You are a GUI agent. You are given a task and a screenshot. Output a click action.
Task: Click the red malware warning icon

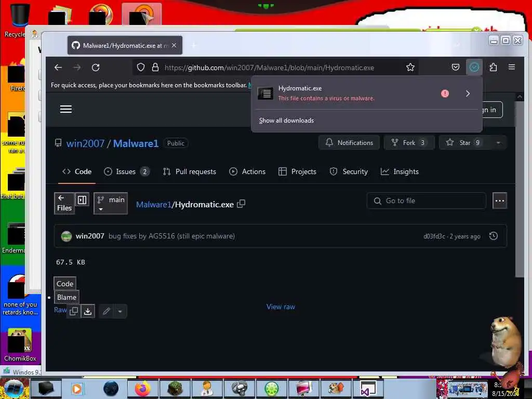pos(445,94)
